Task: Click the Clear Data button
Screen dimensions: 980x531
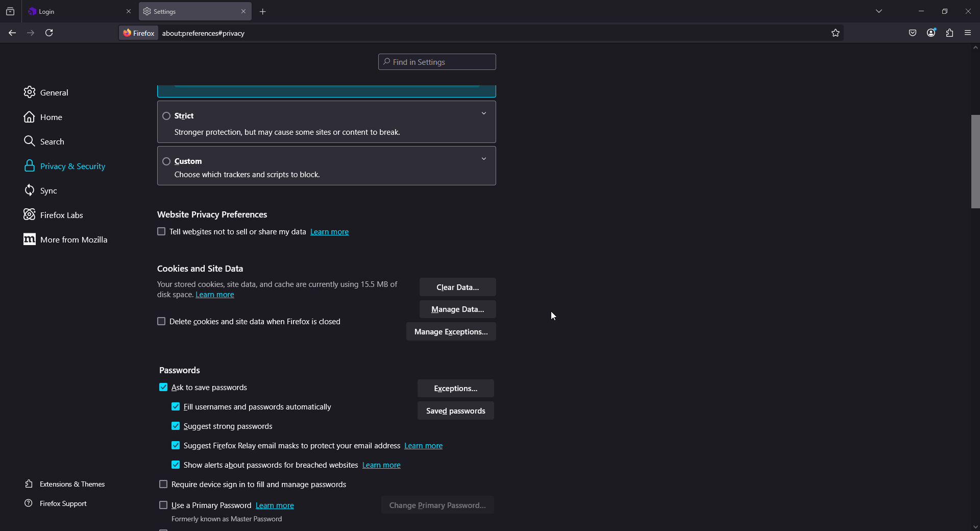Action: 457,287
